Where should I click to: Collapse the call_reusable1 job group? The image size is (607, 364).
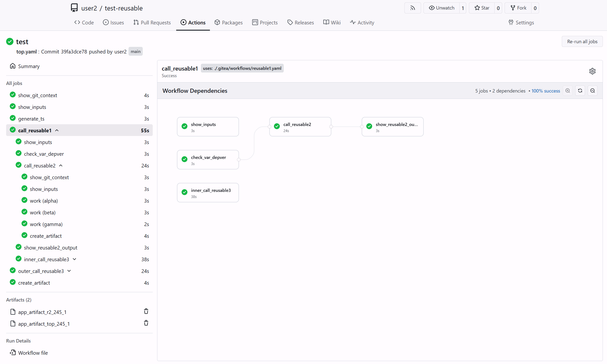pyautogui.click(x=57, y=130)
